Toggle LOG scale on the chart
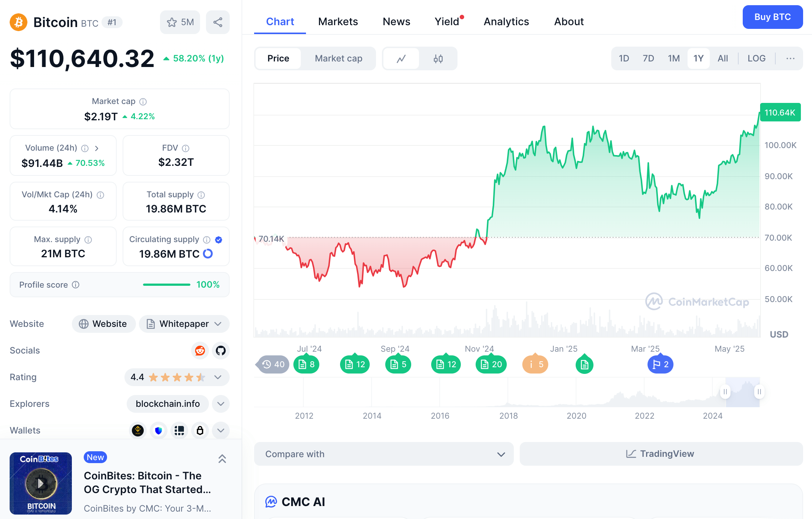Viewport: 812px width, 519px height. point(756,58)
